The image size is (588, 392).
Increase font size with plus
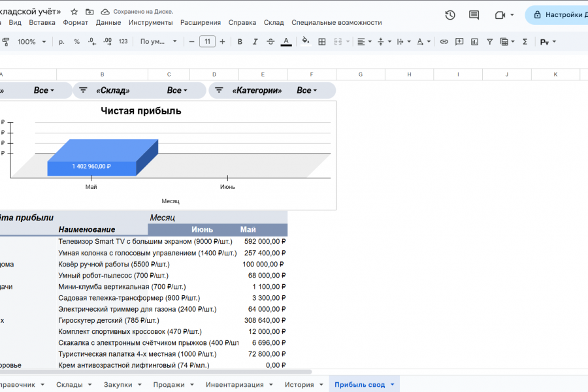[222, 42]
